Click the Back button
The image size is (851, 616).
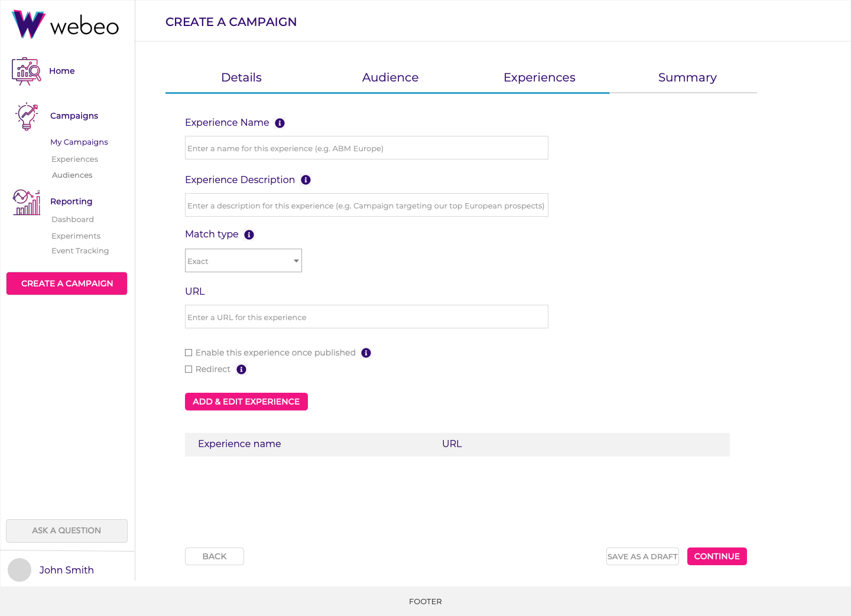click(215, 556)
